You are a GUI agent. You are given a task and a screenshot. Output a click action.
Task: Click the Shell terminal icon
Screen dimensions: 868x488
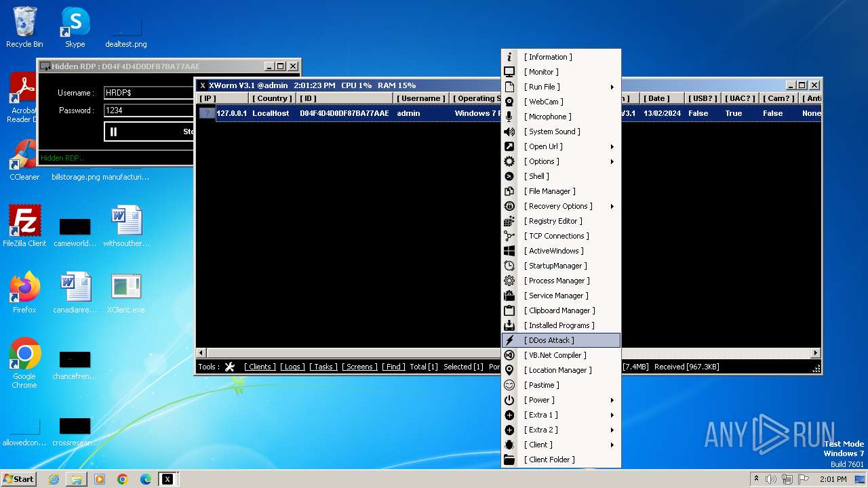[509, 176]
